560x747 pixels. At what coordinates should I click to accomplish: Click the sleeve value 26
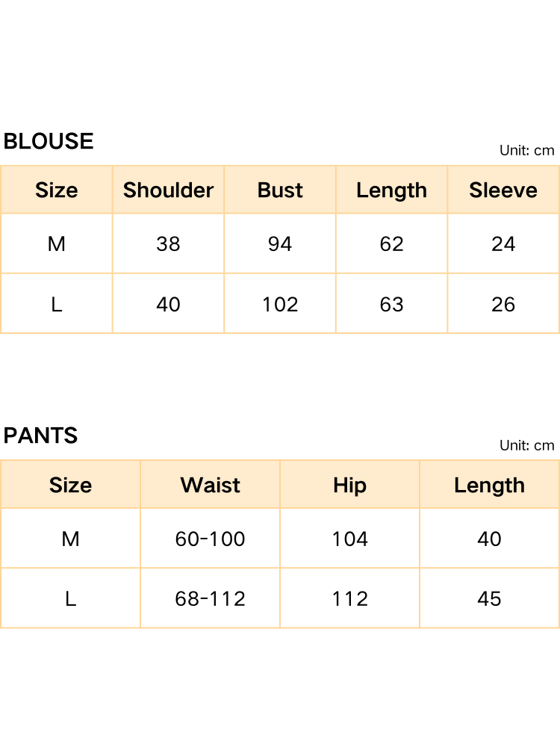(503, 305)
